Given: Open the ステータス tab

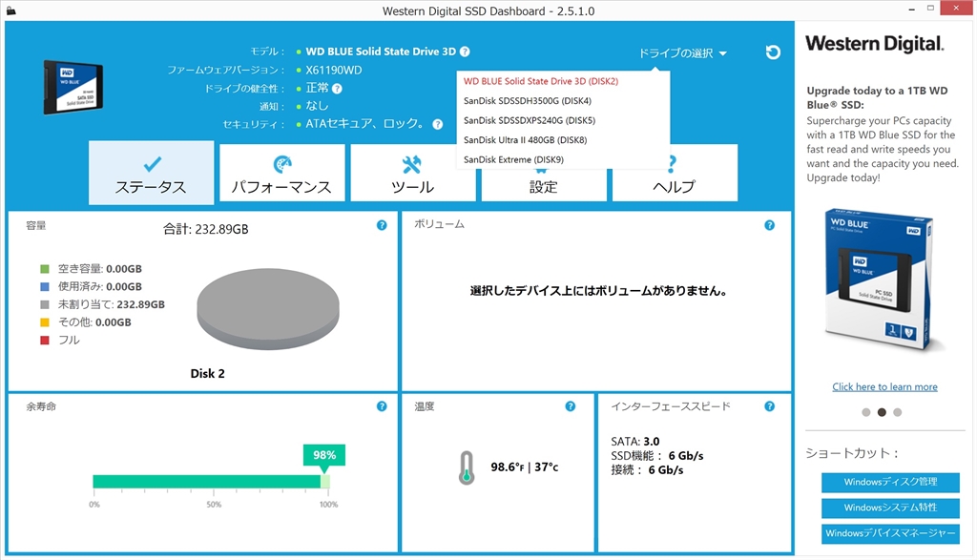Looking at the screenshot, I should (x=151, y=173).
